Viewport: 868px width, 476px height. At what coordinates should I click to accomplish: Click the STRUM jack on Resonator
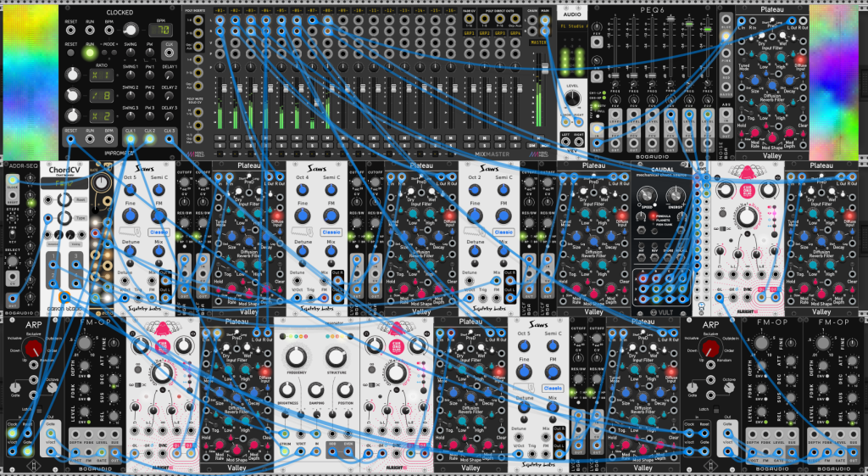point(284,451)
